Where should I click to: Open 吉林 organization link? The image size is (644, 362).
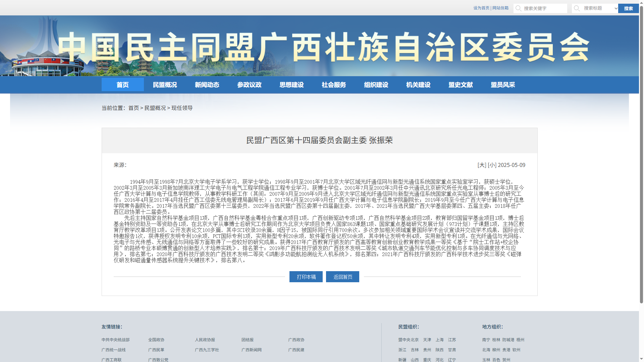(x=415, y=350)
